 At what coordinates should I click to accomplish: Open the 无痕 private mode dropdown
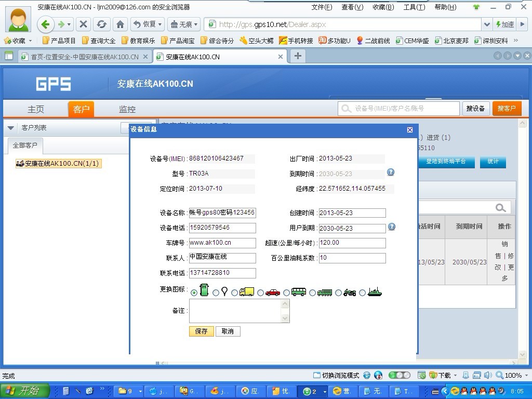pos(196,24)
